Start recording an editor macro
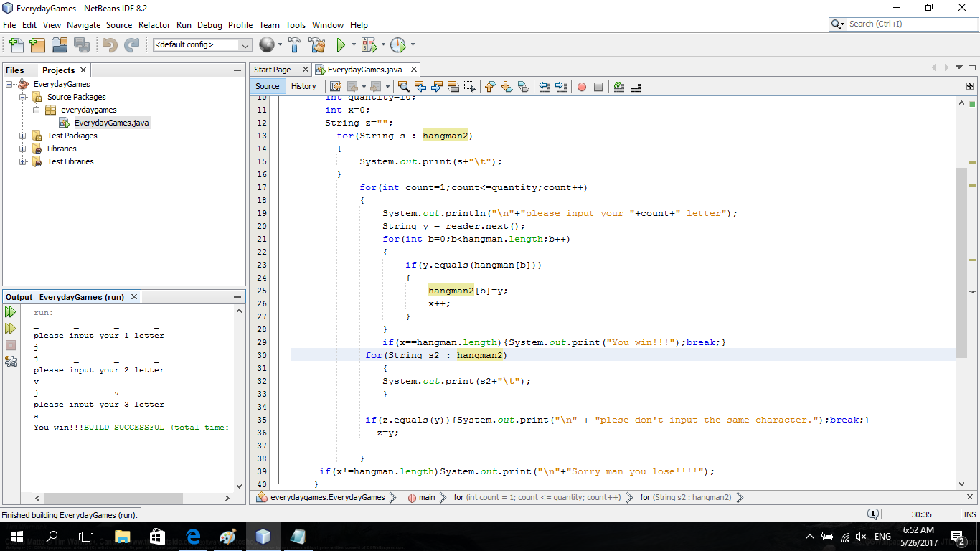 [x=583, y=87]
